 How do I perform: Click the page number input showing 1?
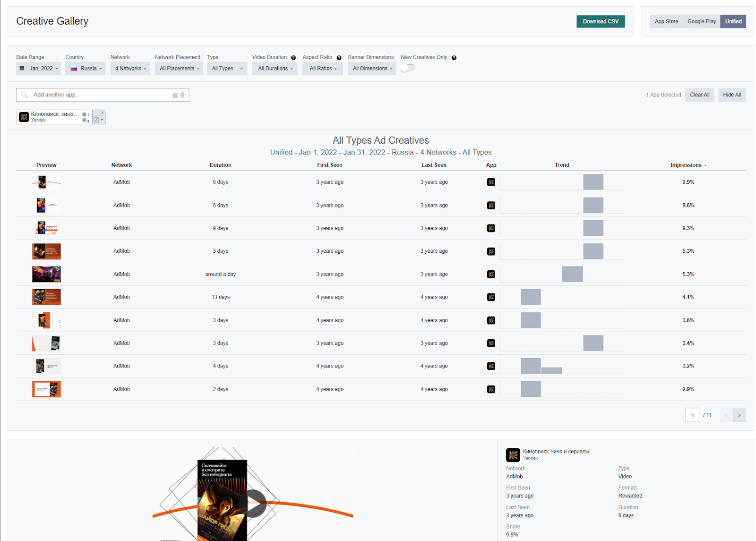coord(693,415)
